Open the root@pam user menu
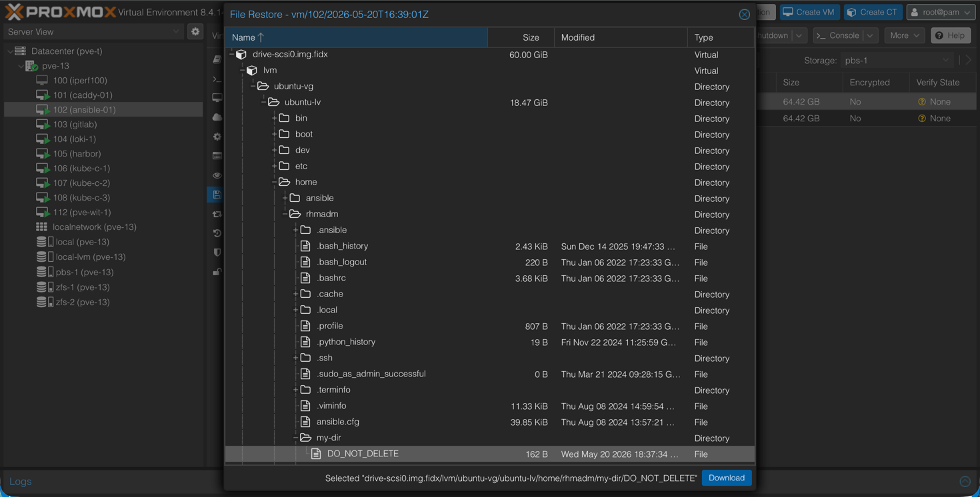The width and height of the screenshot is (980, 497). click(941, 12)
